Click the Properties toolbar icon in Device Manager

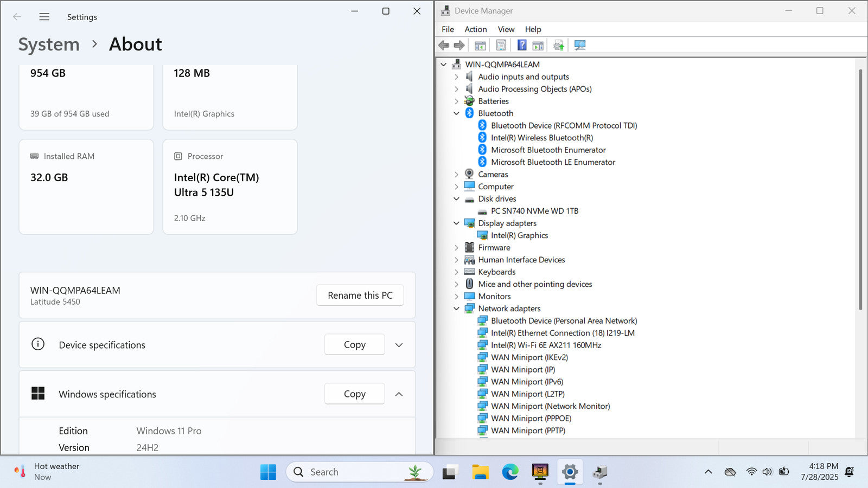point(501,46)
